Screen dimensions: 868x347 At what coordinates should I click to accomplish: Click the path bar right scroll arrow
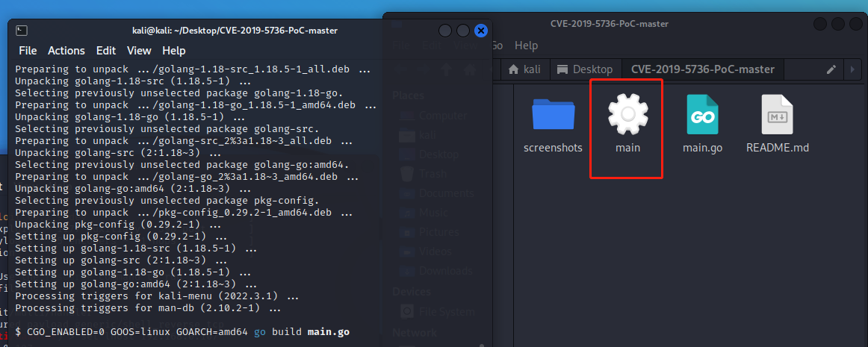pos(852,69)
